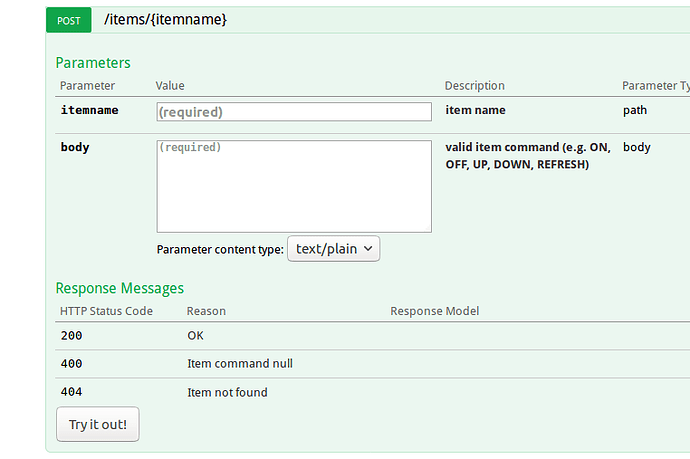Viewport: 690px width, 459px height.
Task: Click the 'Item not found' reason text
Action: pyautogui.click(x=227, y=392)
